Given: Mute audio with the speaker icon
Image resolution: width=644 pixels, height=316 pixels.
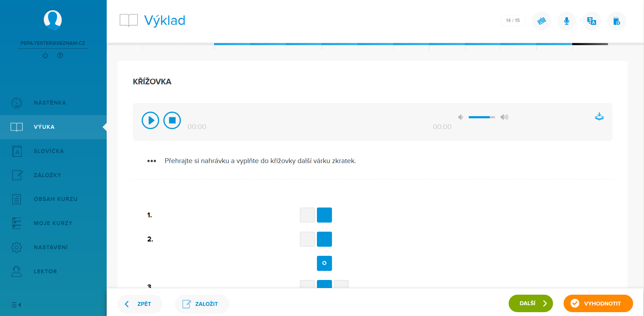Looking at the screenshot, I should point(461,117).
